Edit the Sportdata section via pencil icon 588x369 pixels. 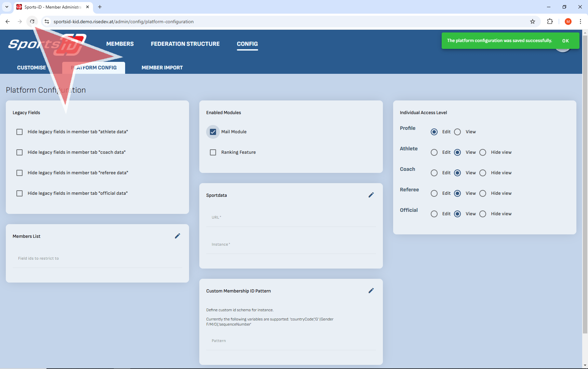click(371, 195)
